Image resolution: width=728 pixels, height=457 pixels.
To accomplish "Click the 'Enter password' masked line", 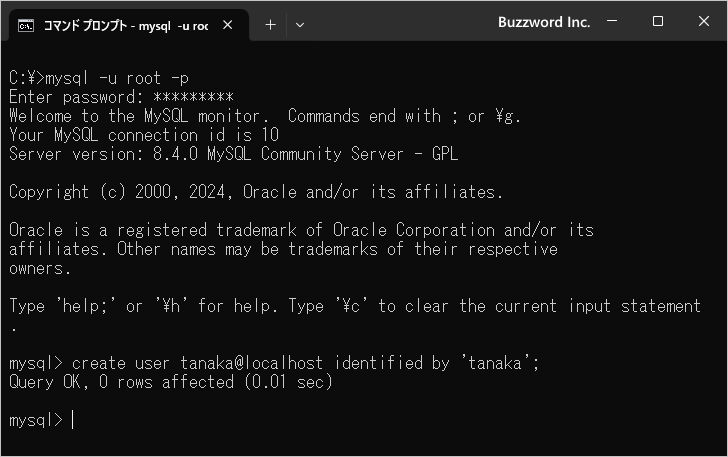I will [120, 97].
